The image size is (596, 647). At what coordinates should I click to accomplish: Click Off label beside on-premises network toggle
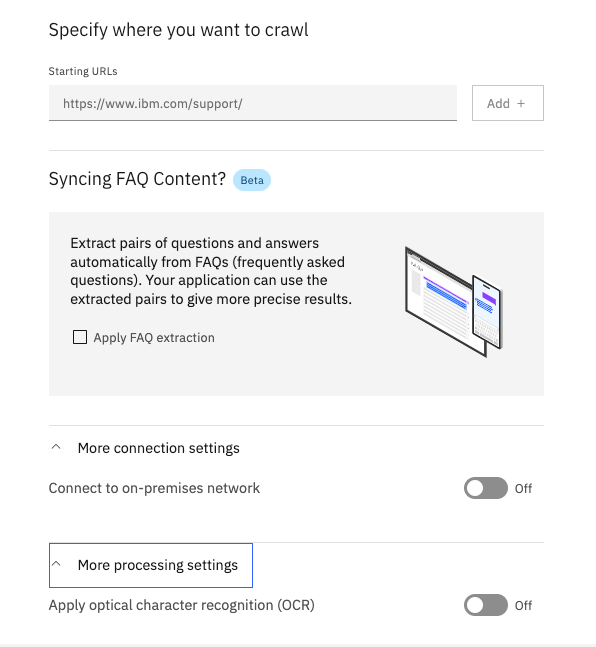(x=523, y=489)
